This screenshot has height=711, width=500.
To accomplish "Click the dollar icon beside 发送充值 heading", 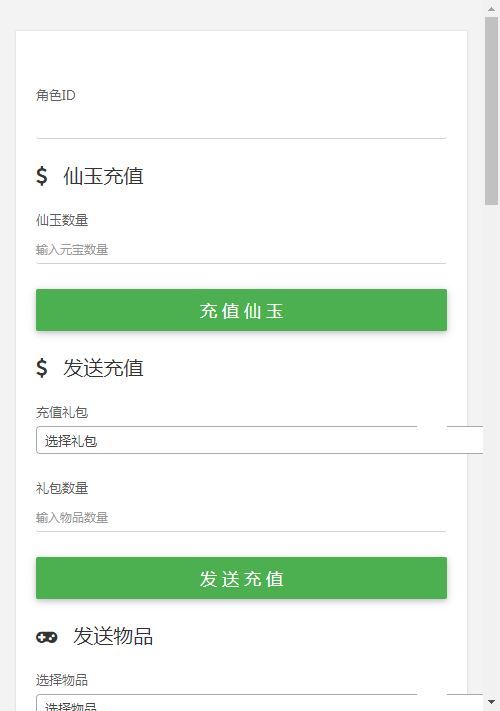I will tap(42, 367).
